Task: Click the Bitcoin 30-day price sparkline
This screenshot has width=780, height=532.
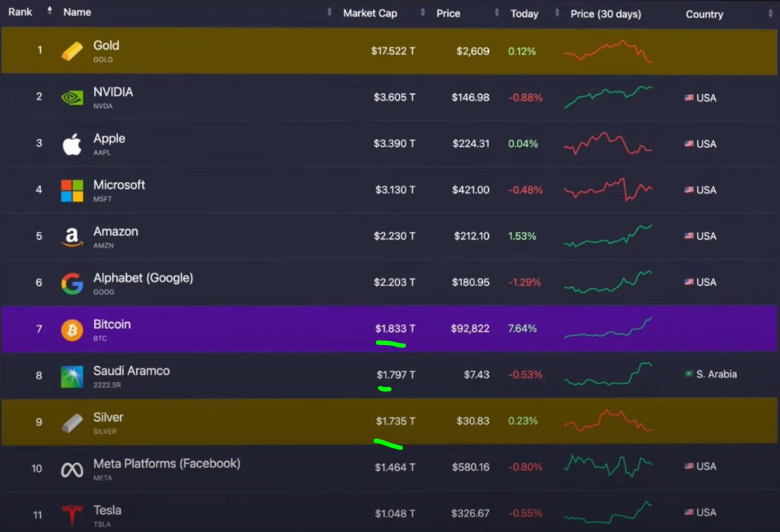Action: [609, 329]
